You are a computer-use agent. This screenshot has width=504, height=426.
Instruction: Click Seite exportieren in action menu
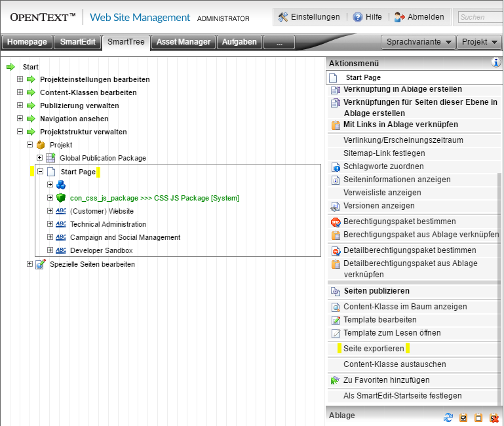coord(374,349)
